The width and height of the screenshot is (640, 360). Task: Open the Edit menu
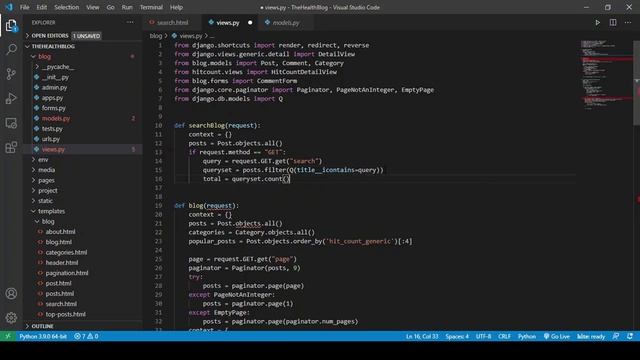point(42,7)
